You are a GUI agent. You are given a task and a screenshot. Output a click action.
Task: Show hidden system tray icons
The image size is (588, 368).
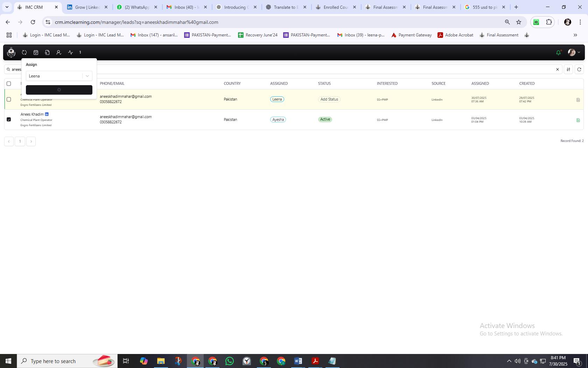pos(509,361)
